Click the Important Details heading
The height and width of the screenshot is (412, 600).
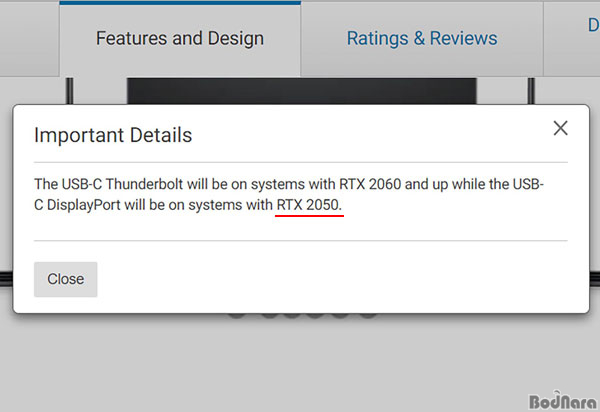click(x=113, y=135)
